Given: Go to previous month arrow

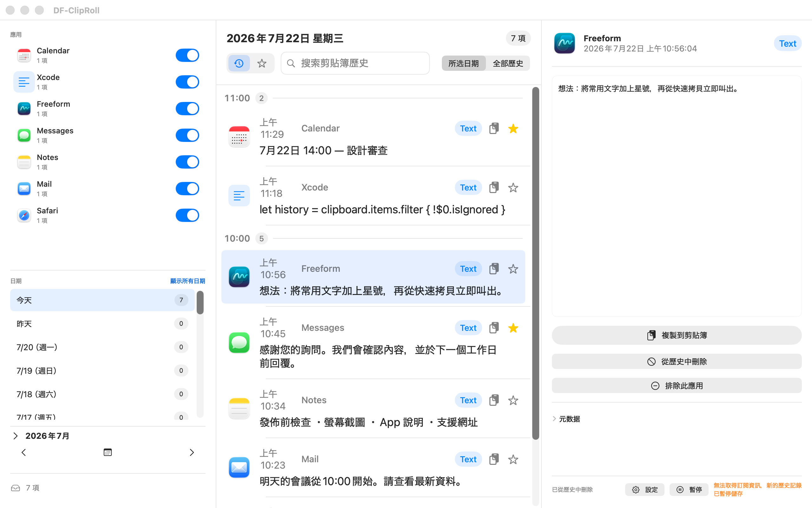Looking at the screenshot, I should pos(23,452).
